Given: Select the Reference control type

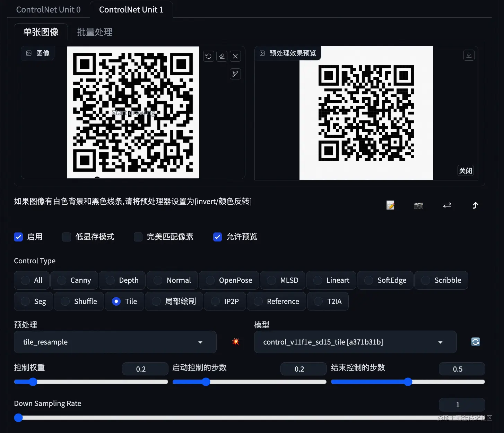Looking at the screenshot, I should click(x=277, y=302).
